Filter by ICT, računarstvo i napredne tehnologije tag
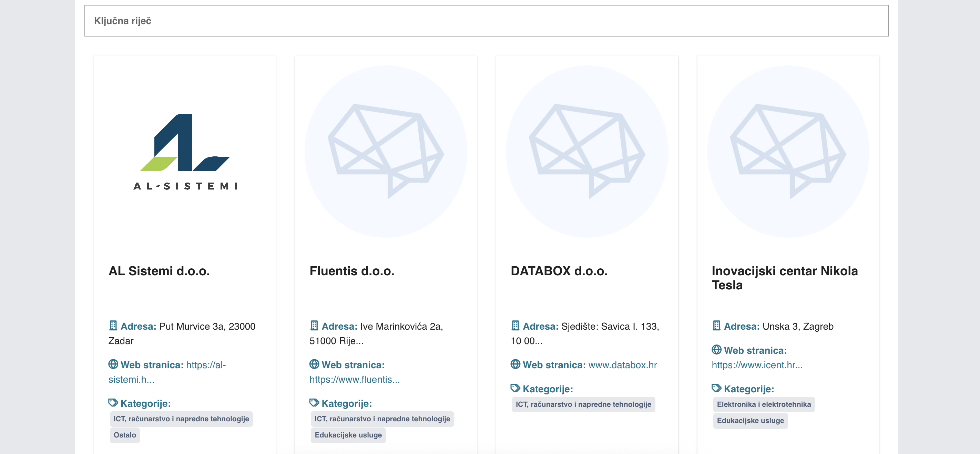Viewport: 980px width, 454px height. tap(182, 418)
